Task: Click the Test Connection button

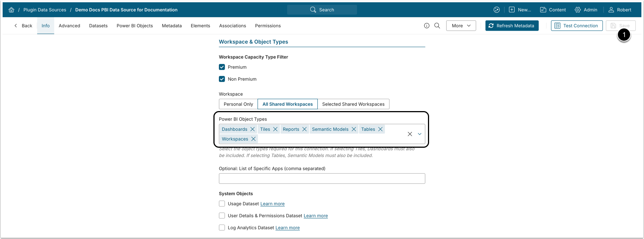Action: click(x=576, y=26)
